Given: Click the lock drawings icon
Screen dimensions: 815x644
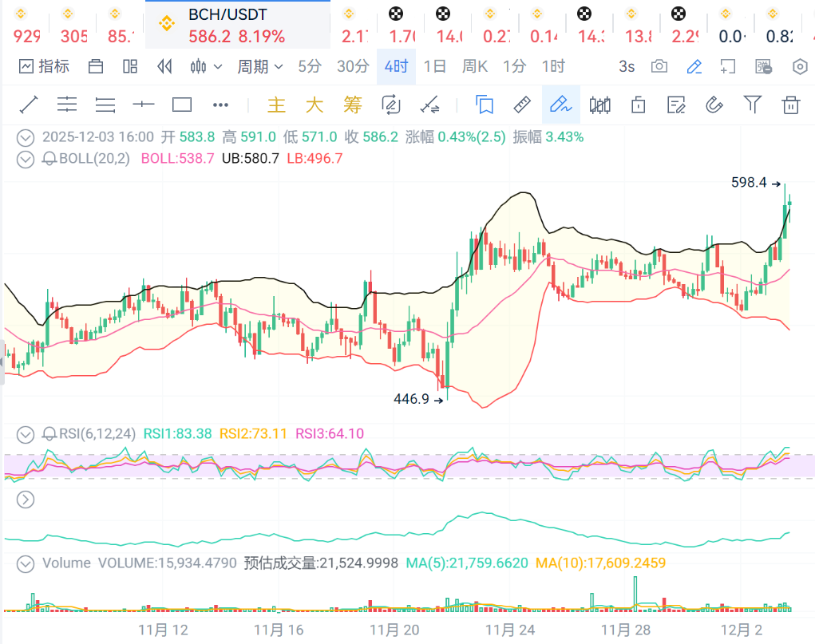Looking at the screenshot, I should [x=638, y=105].
